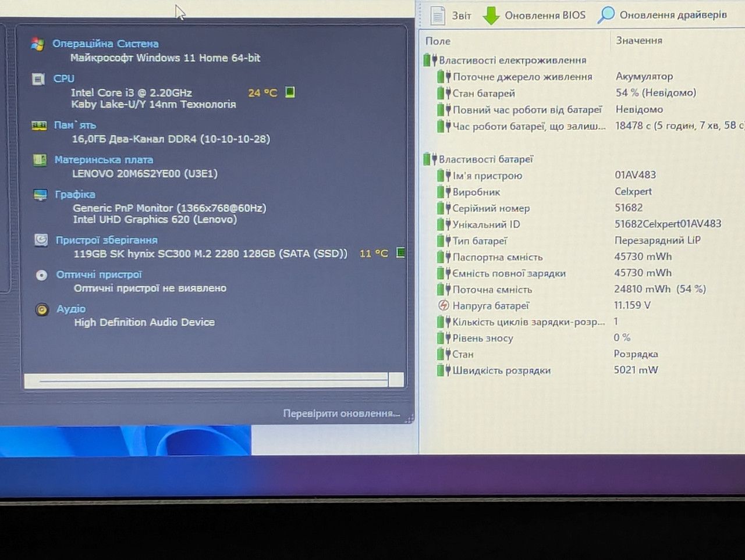Open the Материнська плата section link

coord(104,159)
